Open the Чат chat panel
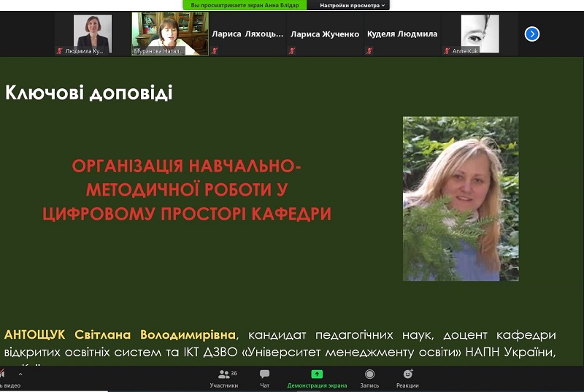584x392 pixels. pos(264,377)
